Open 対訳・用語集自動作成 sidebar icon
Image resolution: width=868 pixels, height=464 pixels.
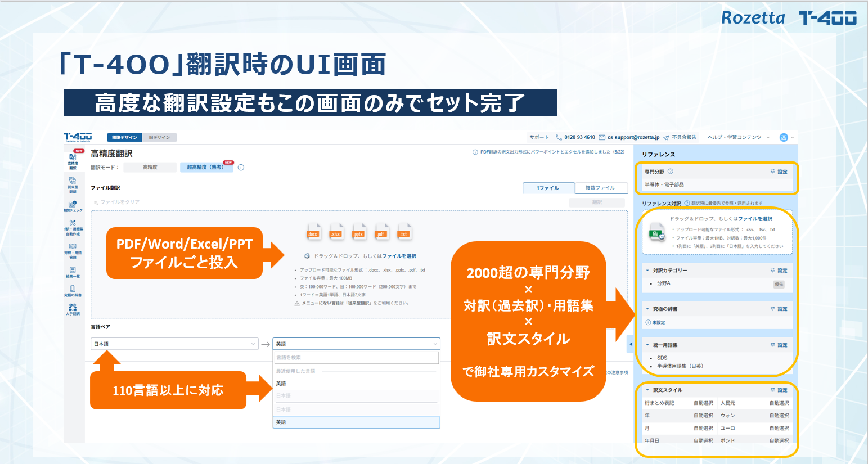pos(73,227)
